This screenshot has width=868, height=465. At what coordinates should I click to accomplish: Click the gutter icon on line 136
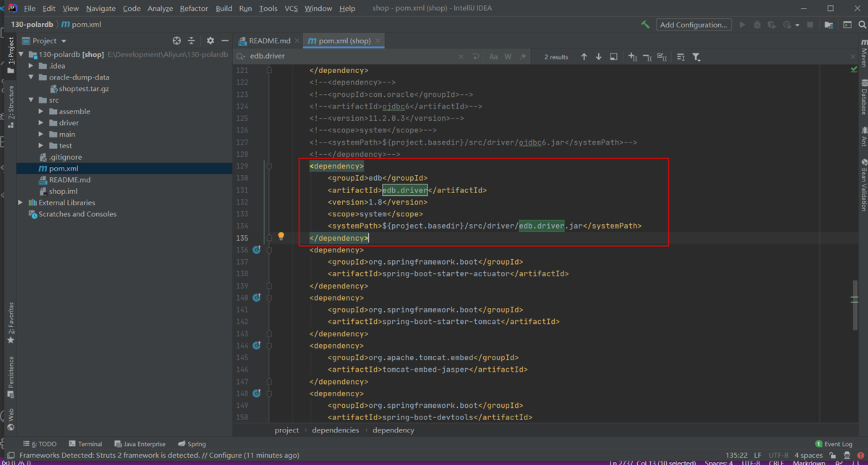[256, 249]
